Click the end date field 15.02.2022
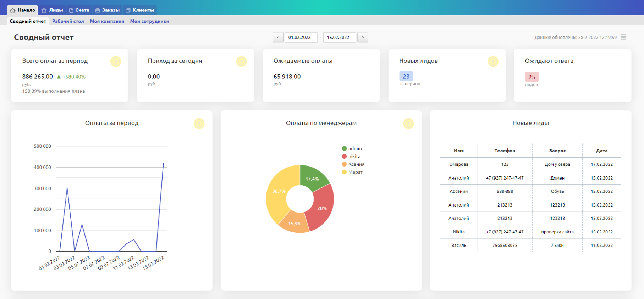This screenshot has height=299, width=644. (339, 37)
